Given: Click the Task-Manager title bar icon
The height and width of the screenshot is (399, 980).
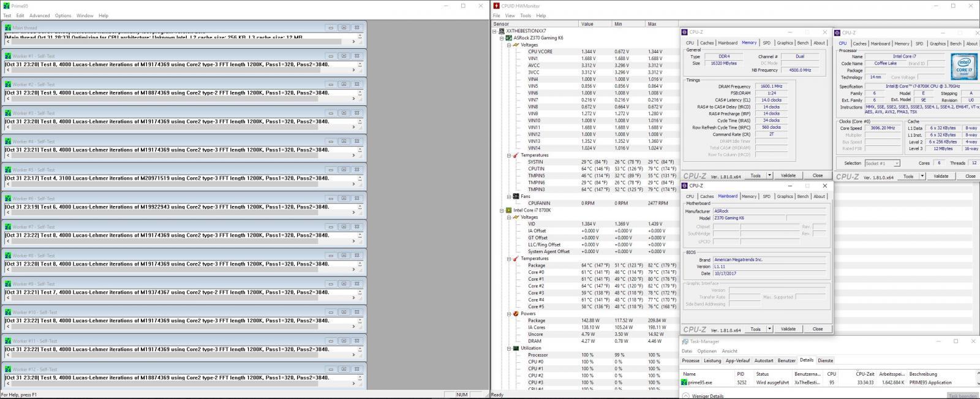Looking at the screenshot, I should pos(685,341).
